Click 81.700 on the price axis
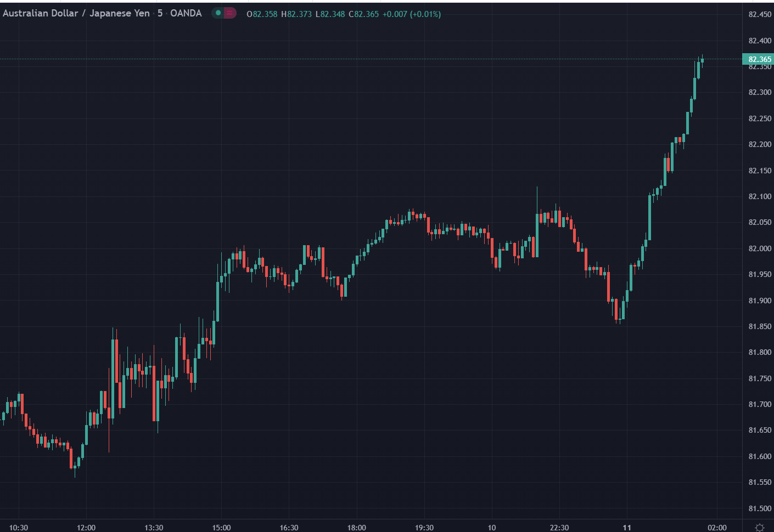Image resolution: width=774 pixels, height=532 pixels. pyautogui.click(x=760, y=404)
